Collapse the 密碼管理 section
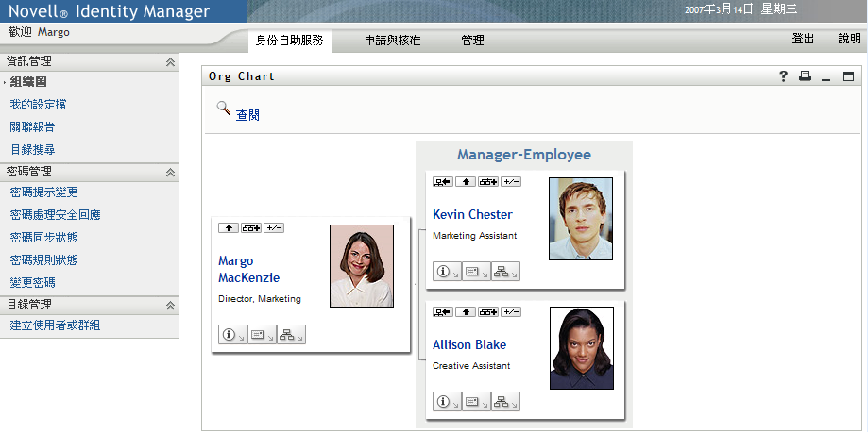This screenshot has width=868, height=434. 171,173
